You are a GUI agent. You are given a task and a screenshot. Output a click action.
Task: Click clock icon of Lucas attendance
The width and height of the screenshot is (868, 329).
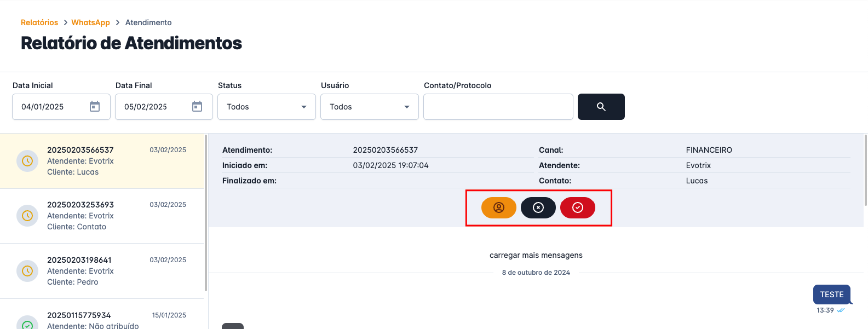pyautogui.click(x=27, y=161)
